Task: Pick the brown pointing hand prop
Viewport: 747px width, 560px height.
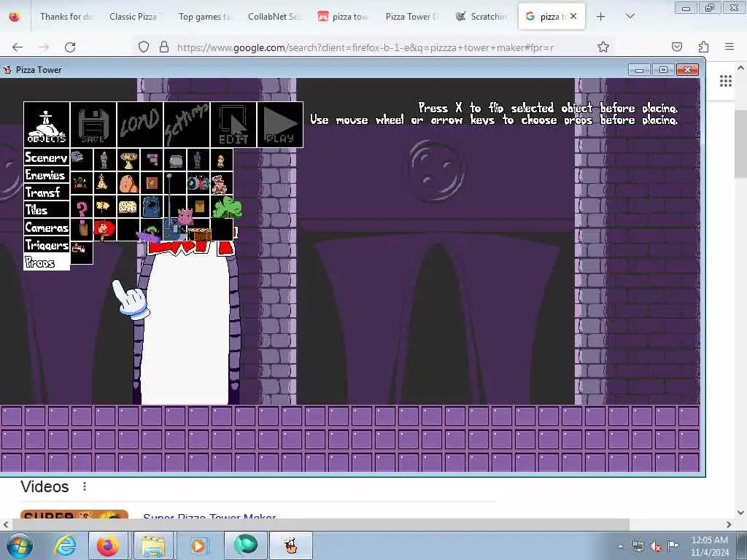Action: pos(83,230)
